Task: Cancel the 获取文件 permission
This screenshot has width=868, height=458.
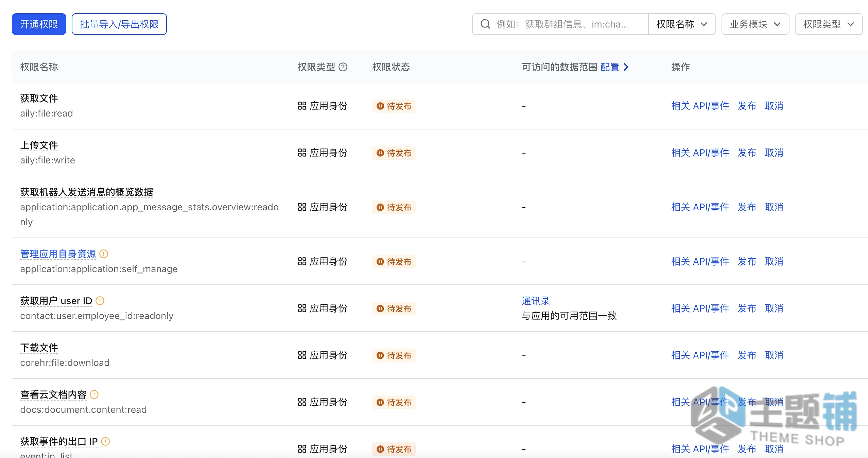Action: click(x=774, y=106)
